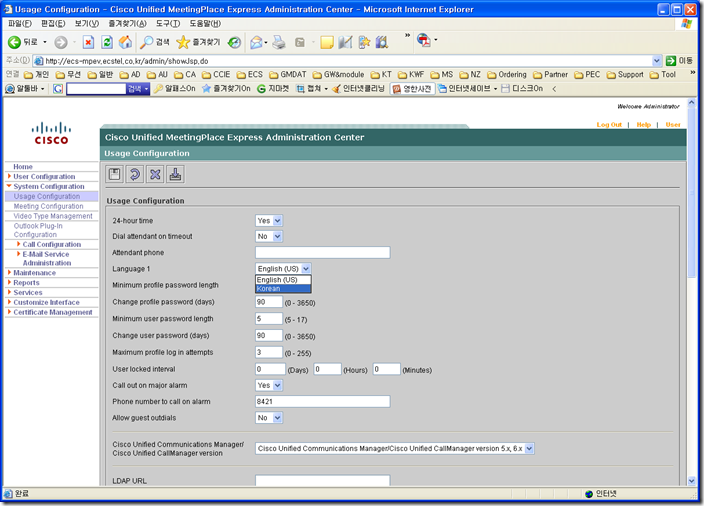Open Meeting Configuration in sidebar

[48, 206]
